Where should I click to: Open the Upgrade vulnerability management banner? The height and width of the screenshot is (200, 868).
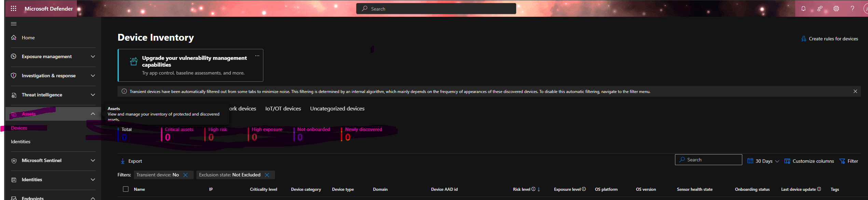click(x=191, y=65)
